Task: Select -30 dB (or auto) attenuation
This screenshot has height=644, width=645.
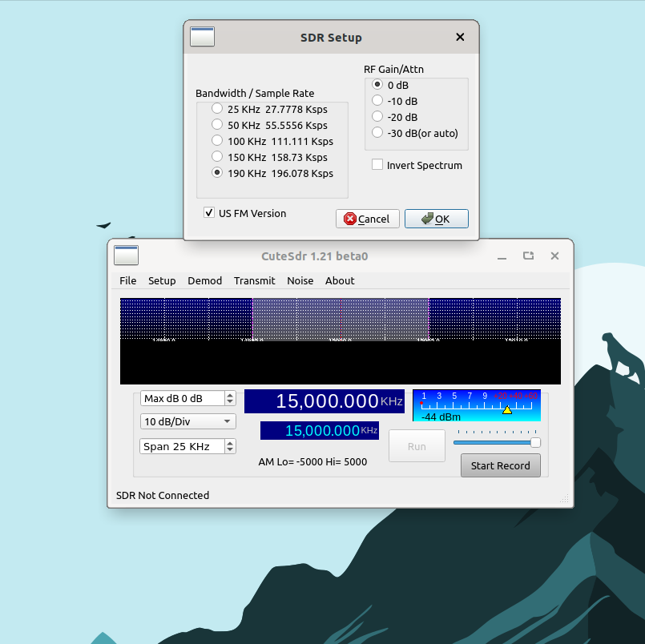Action: [377, 133]
